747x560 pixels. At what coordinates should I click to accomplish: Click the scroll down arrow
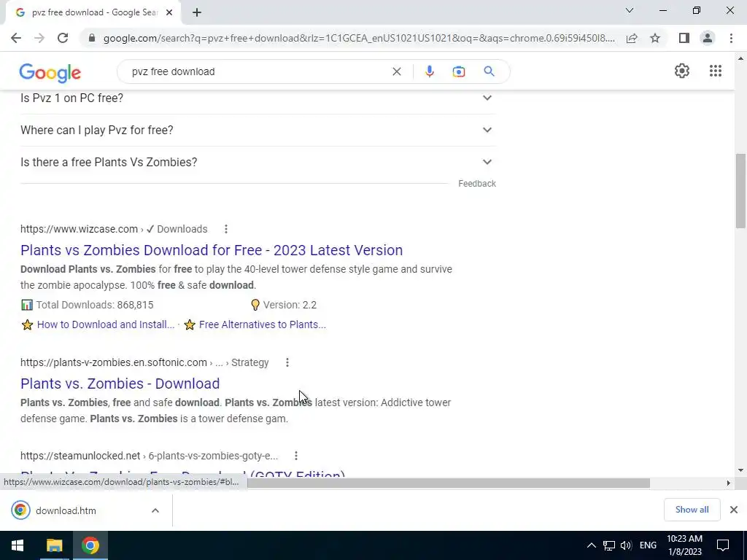coord(740,470)
